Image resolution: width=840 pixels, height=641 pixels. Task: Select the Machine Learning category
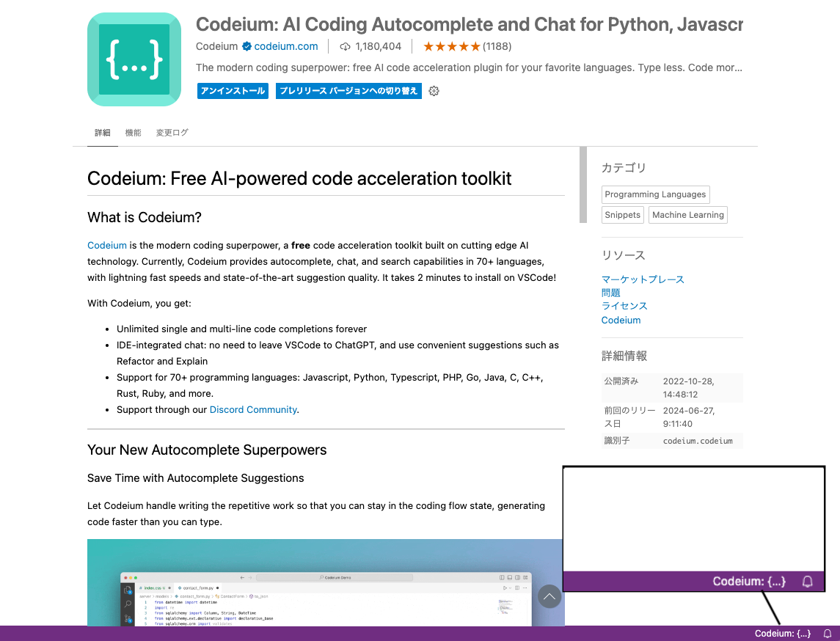click(x=687, y=214)
